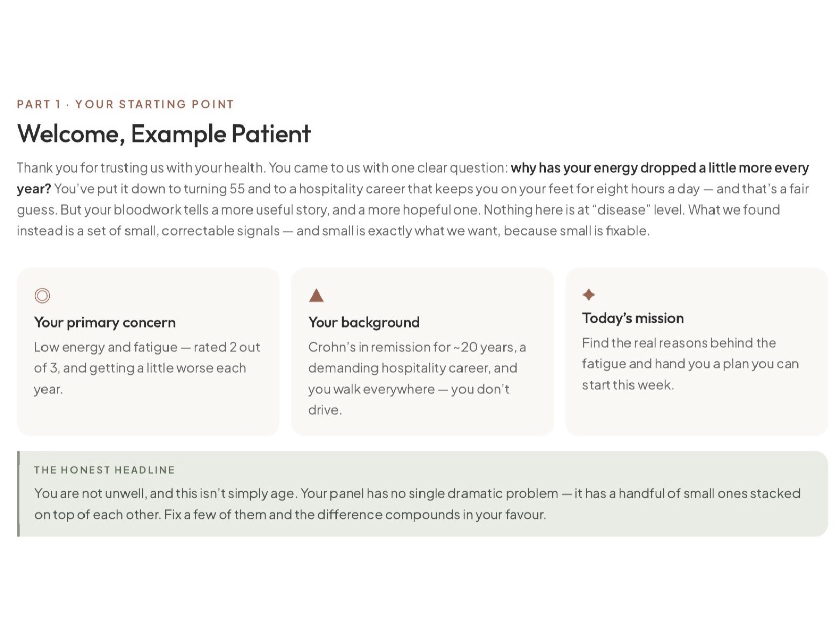Select the 'Your primary concern' card heading
840x630 pixels.
[x=105, y=322]
